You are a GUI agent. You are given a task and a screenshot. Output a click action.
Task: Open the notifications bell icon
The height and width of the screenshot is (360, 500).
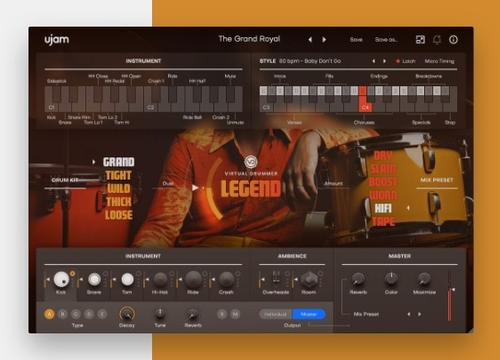(x=437, y=40)
